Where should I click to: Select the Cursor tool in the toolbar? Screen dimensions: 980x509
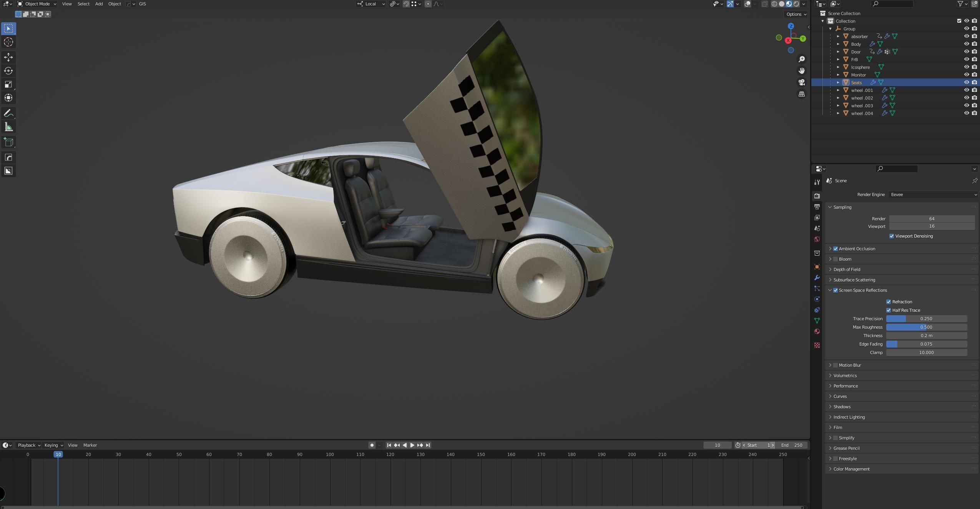(x=8, y=42)
